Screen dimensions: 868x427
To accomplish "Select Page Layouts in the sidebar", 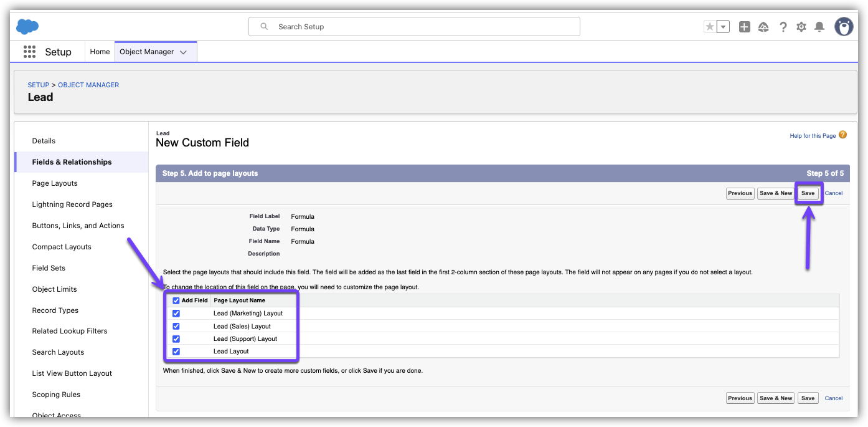I will click(x=55, y=183).
